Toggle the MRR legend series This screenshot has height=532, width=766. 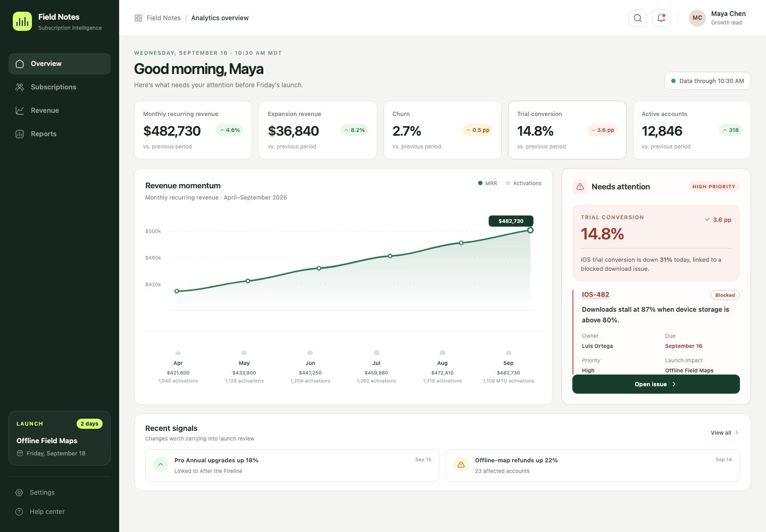click(x=488, y=184)
